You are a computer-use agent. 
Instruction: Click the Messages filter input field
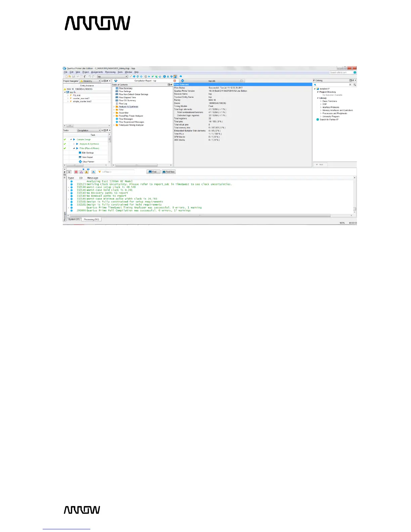pos(116,172)
